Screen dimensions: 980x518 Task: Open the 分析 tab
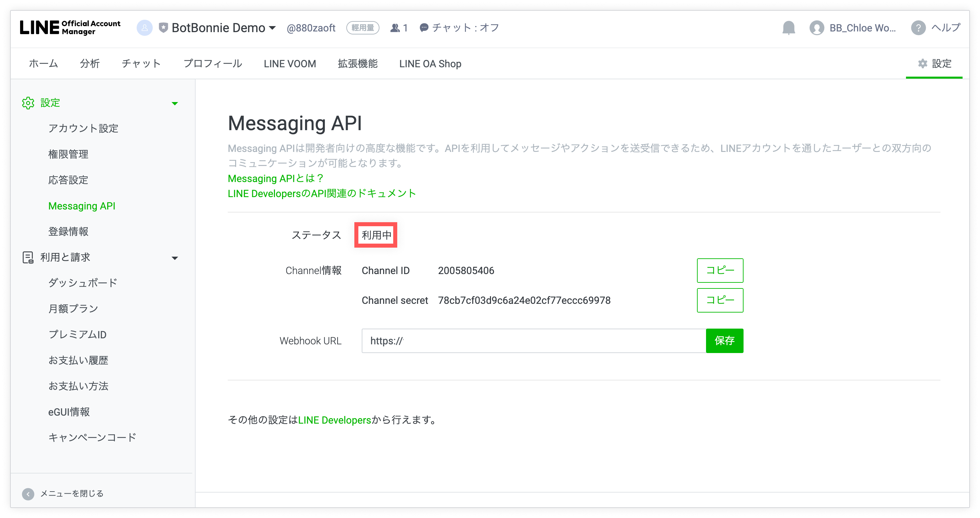[x=90, y=64]
